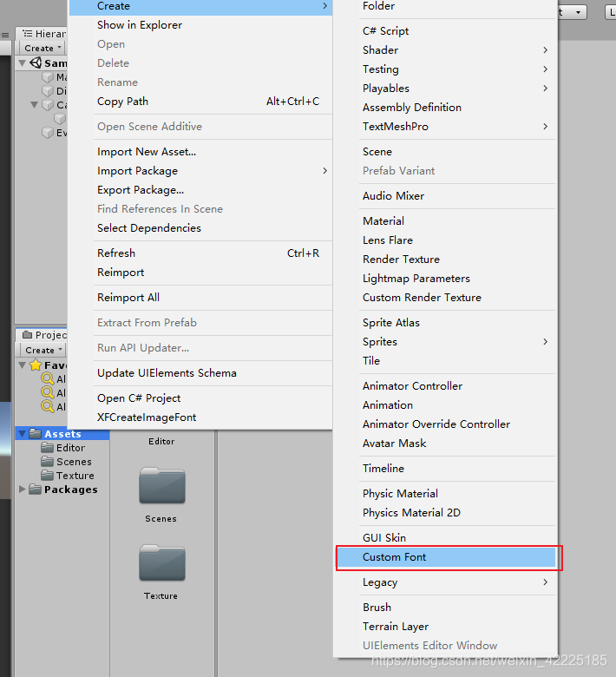Open the Project panel Create dropdown

pyautogui.click(x=43, y=350)
